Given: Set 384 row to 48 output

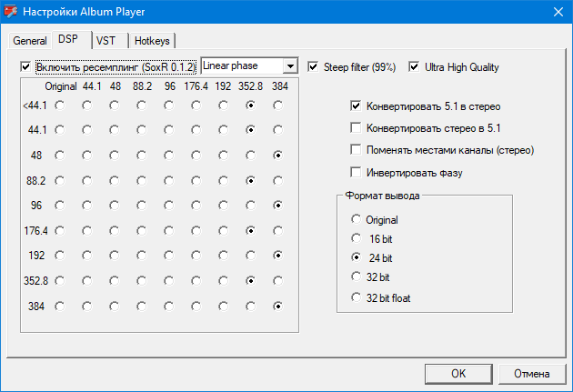Looking at the screenshot, I should (x=114, y=307).
